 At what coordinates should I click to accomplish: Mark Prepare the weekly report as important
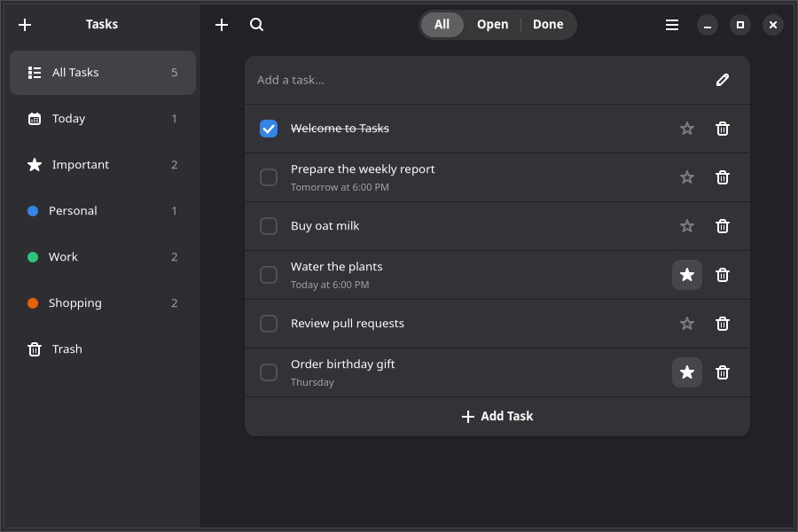686,177
